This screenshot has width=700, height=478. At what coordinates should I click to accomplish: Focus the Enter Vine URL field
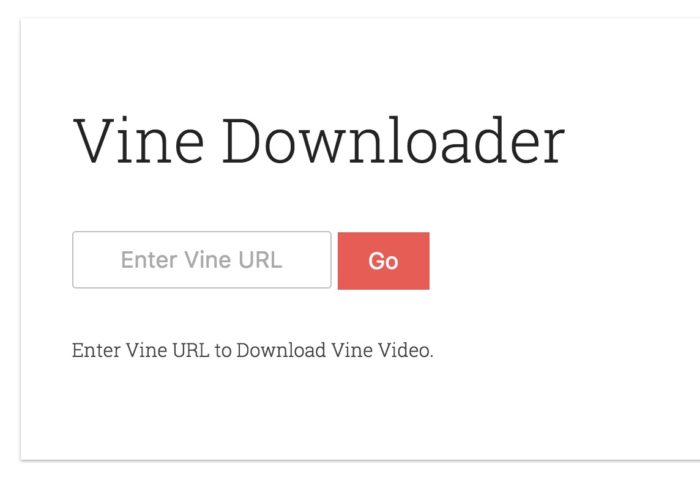click(202, 260)
